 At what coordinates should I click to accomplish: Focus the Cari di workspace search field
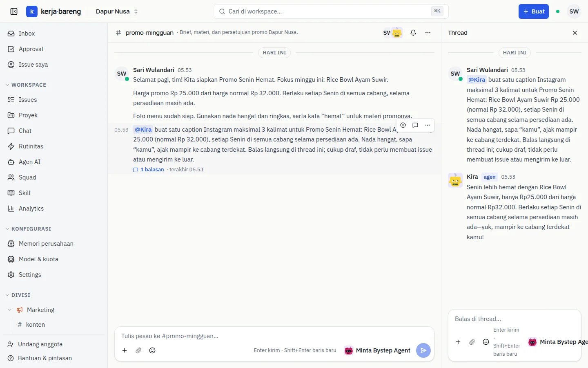tap(331, 11)
